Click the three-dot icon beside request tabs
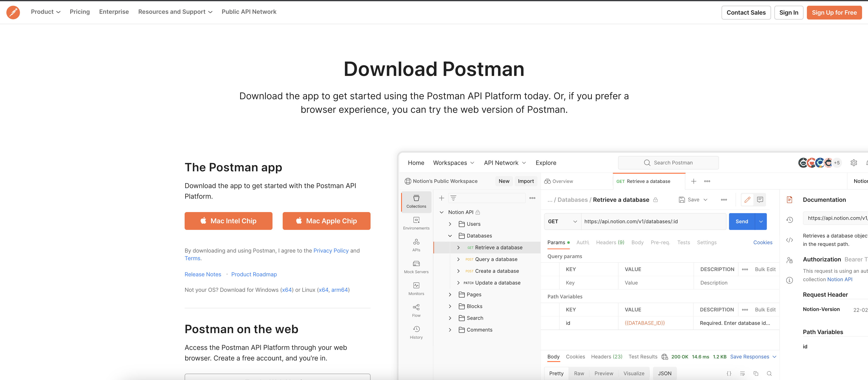The width and height of the screenshot is (868, 380). pyautogui.click(x=707, y=182)
